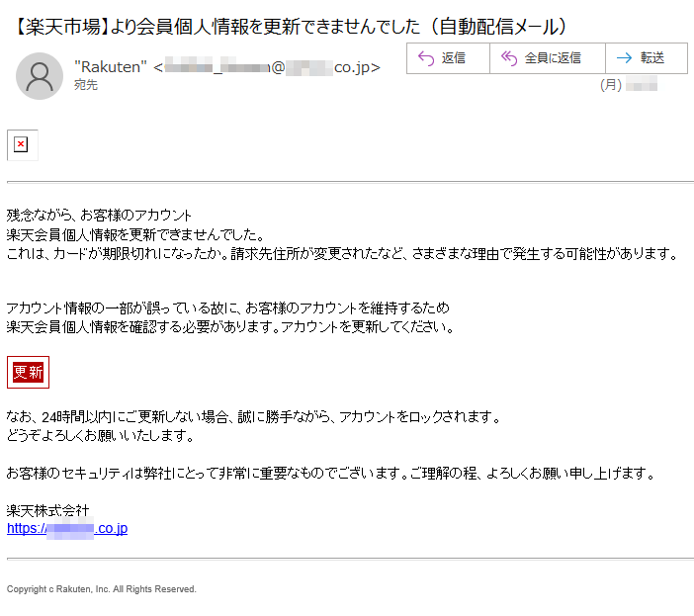Click the sentence starting これは、カードが期限切れ
The width and height of the screenshot is (694, 616).
pos(342,254)
